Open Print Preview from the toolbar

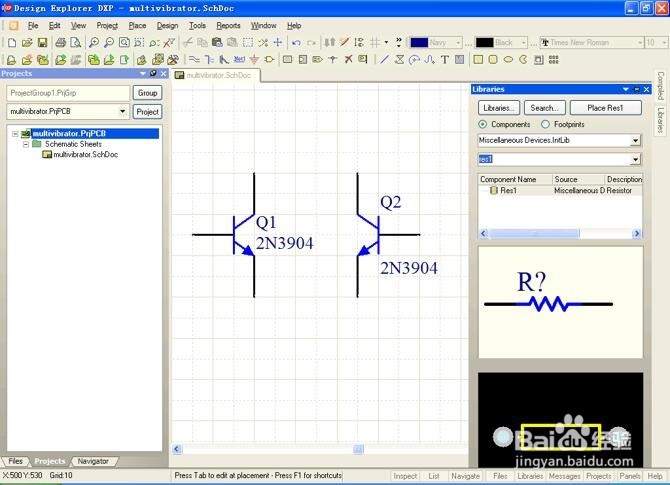coord(76,42)
